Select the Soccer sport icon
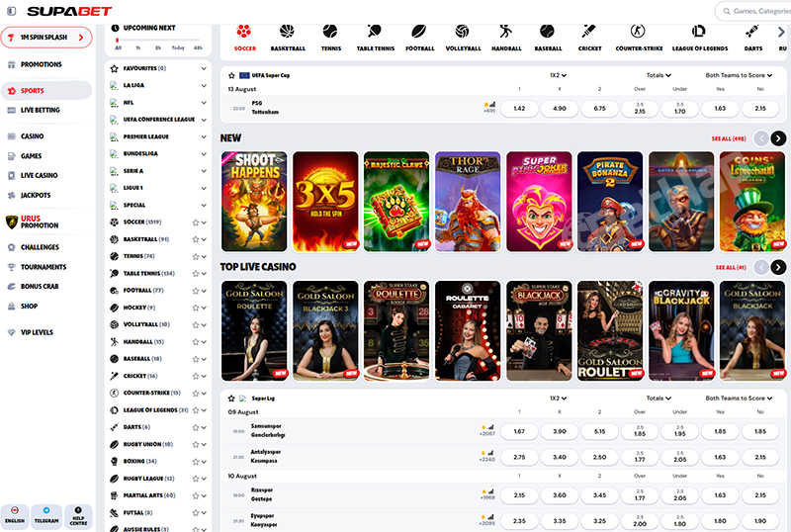Screen dimensions: 791x532 (x=244, y=32)
